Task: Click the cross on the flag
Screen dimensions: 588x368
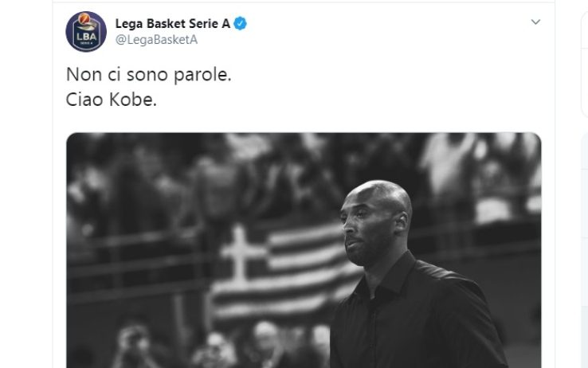Action: (x=239, y=253)
